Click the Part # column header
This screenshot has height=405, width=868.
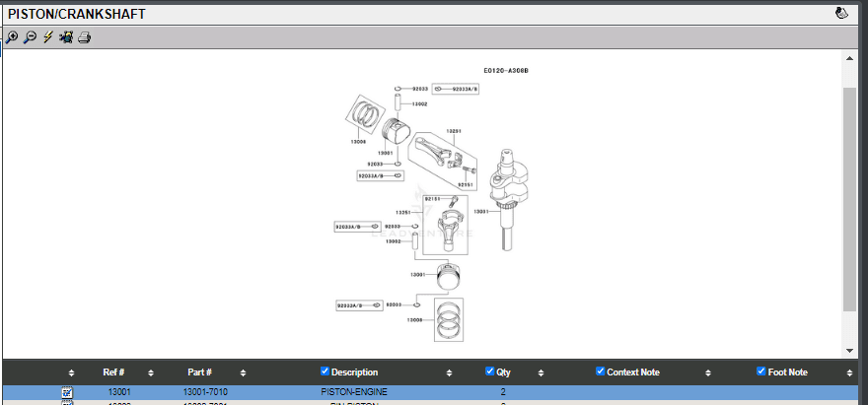click(199, 372)
